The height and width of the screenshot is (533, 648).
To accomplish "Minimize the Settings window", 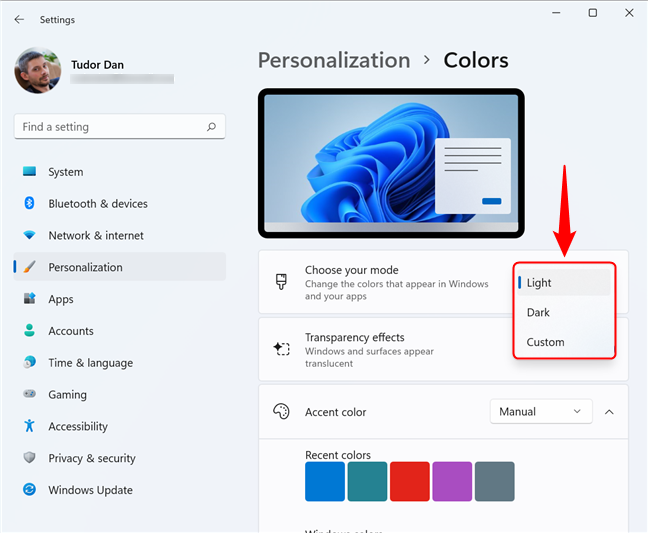I will tap(556, 13).
